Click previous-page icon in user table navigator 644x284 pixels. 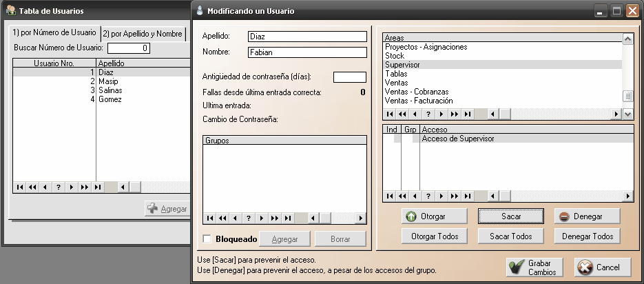(x=32, y=187)
